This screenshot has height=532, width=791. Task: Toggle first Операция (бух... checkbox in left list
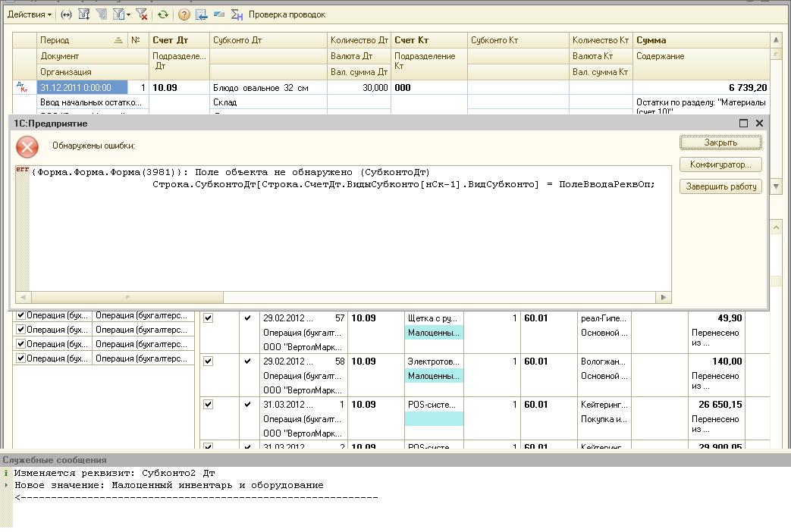coord(20,315)
